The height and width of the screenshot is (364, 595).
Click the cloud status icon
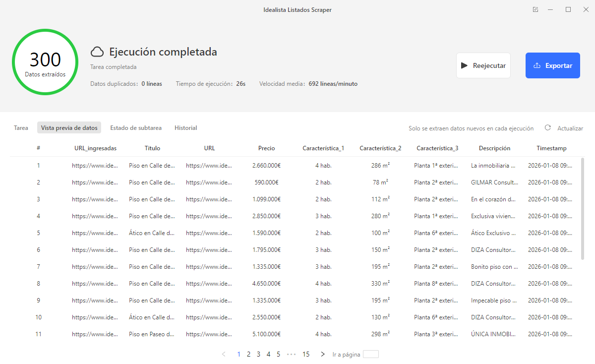coord(97,52)
